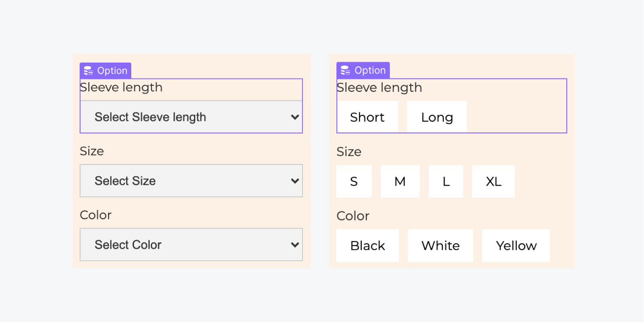Choose the Yellow color option
The width and height of the screenshot is (644, 322).
click(516, 246)
